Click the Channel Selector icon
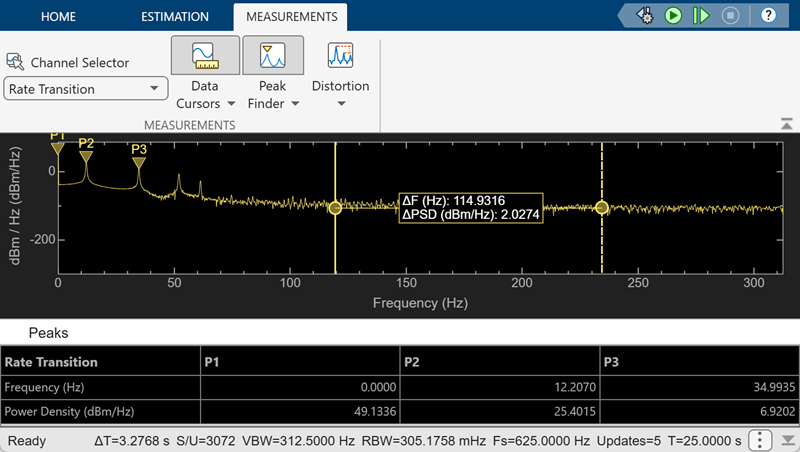This screenshot has width=800, height=452. (15, 62)
